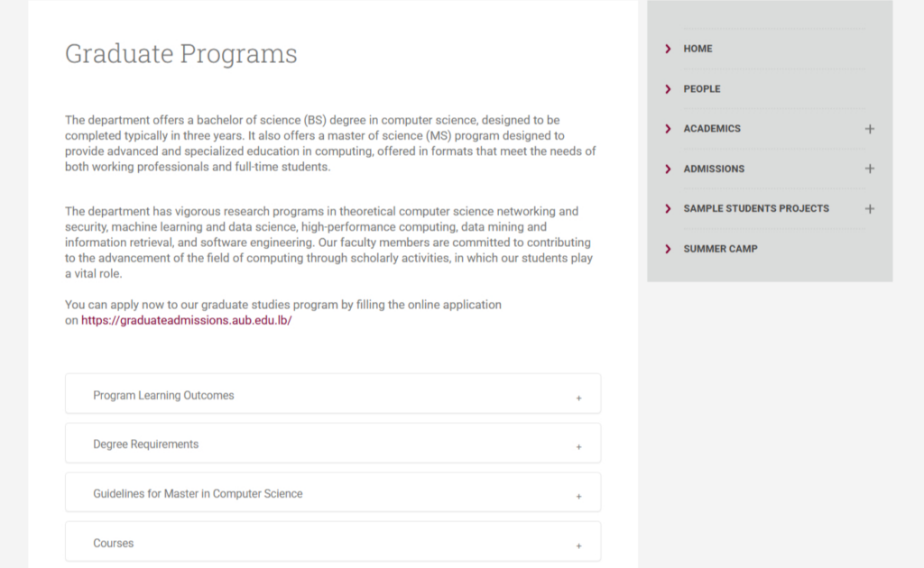Expand the Academics submenu plus icon
This screenshot has height=568, width=924.
click(870, 129)
